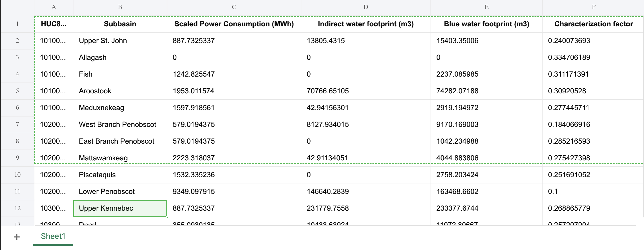Click the add new sheet plus icon

(x=17, y=237)
